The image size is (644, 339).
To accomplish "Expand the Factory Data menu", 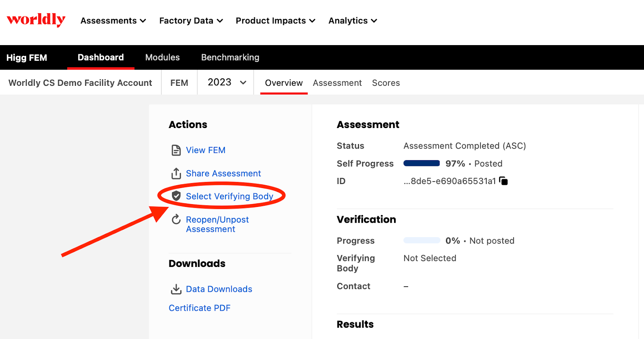I will coord(191,21).
